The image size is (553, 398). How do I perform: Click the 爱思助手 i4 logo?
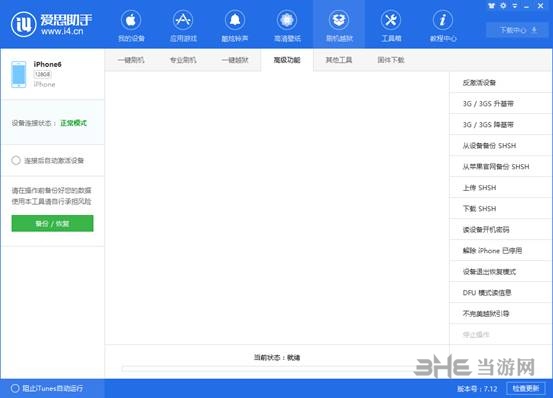pyautogui.click(x=23, y=24)
